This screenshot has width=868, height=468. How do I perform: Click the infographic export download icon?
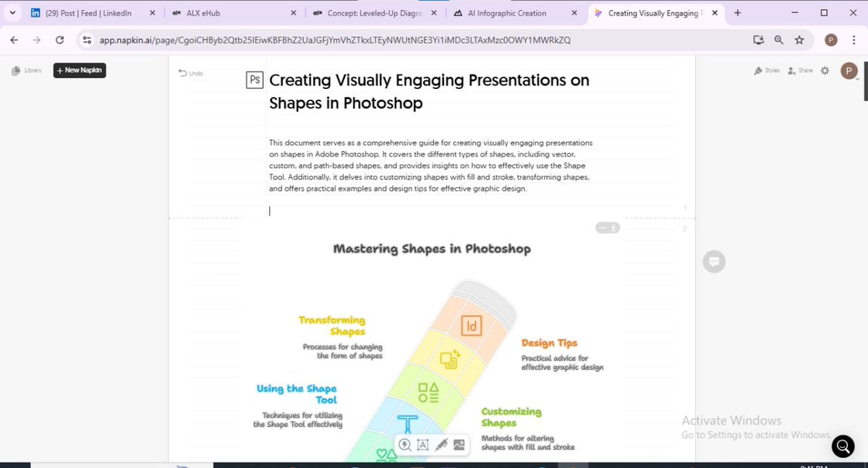pyautogui.click(x=613, y=228)
